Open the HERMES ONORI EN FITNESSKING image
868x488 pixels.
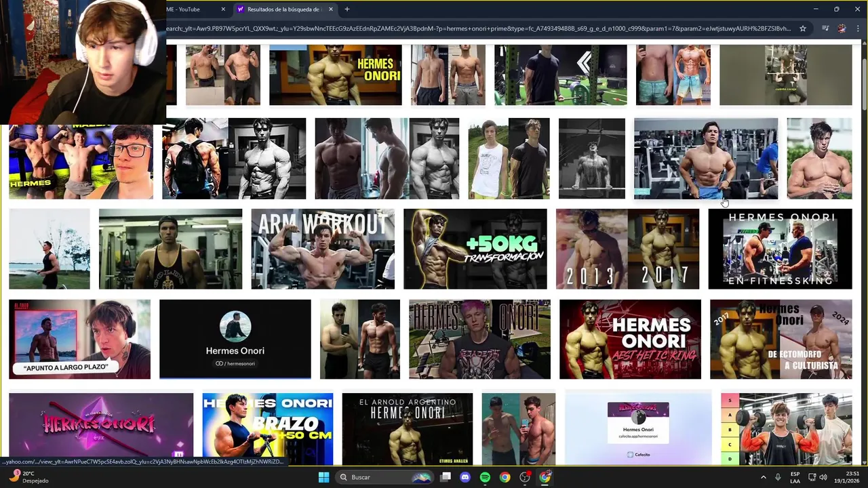coord(781,249)
